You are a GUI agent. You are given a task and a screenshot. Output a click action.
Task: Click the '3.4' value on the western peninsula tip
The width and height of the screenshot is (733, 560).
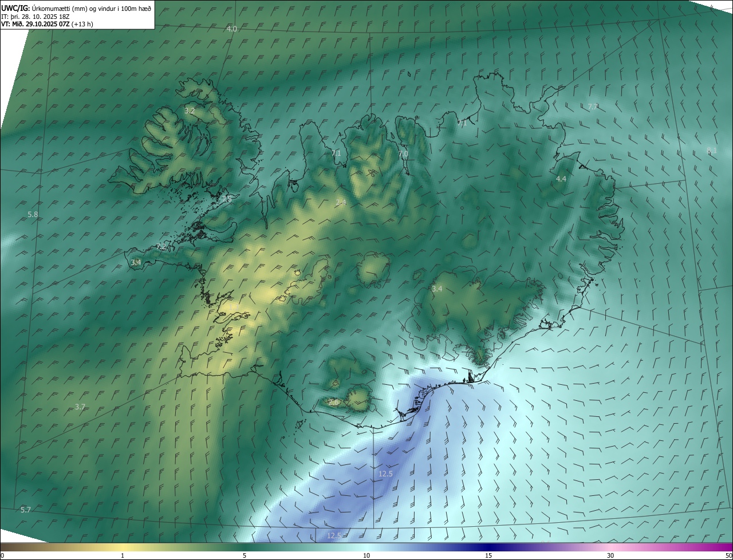[136, 262]
